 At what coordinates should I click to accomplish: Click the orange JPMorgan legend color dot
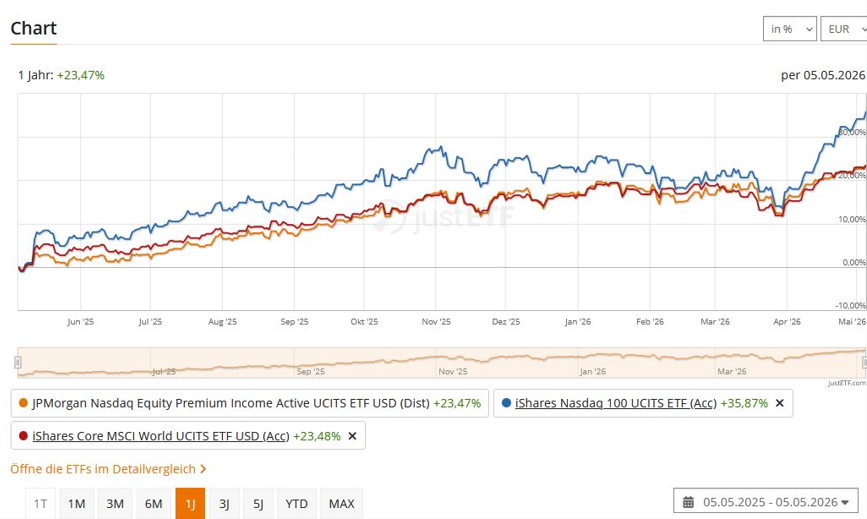[x=23, y=403]
